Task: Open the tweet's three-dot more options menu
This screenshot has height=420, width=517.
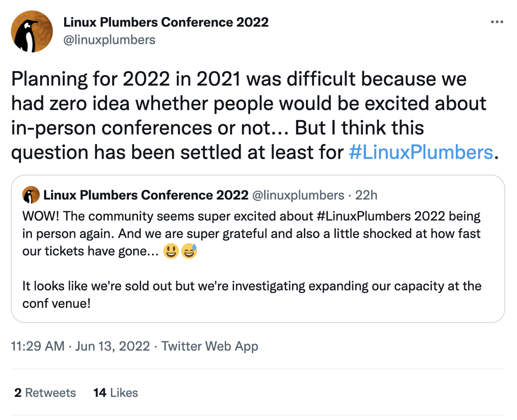Action: click(x=497, y=22)
